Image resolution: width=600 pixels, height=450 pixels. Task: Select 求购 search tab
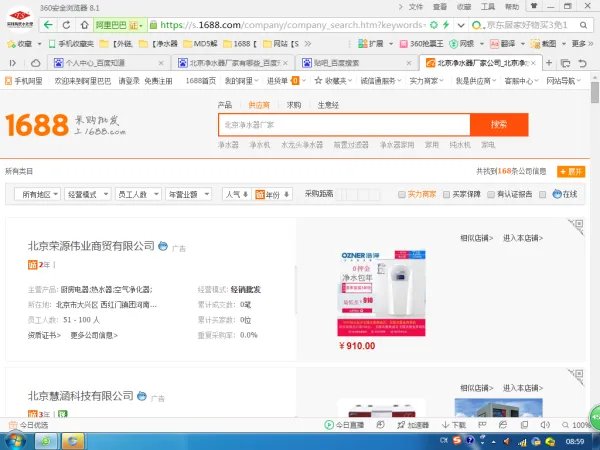(x=294, y=105)
